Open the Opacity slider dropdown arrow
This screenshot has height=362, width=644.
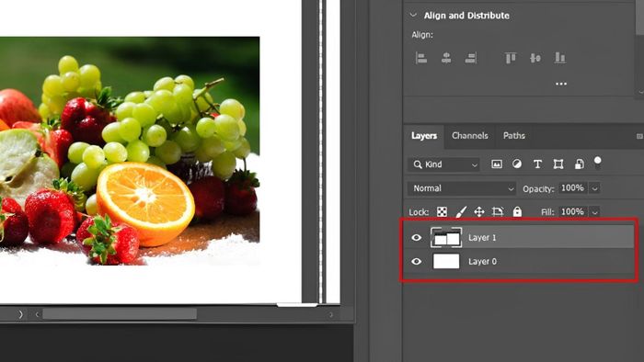click(594, 188)
